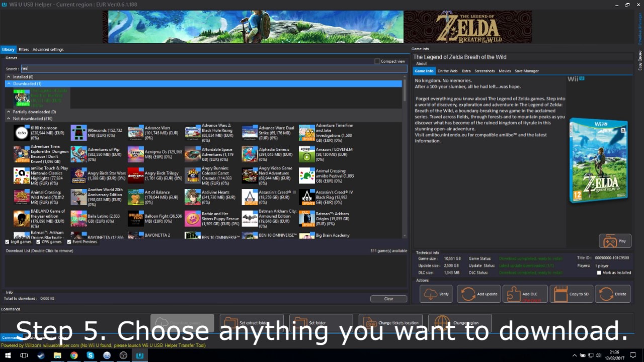Choose Adventure Time Finn and Jake Investigations icon

[x=307, y=132]
